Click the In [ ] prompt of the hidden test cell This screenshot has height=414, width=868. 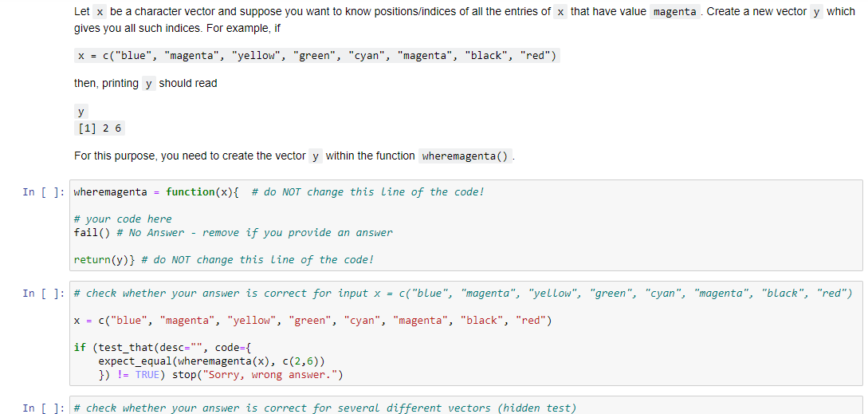44,408
